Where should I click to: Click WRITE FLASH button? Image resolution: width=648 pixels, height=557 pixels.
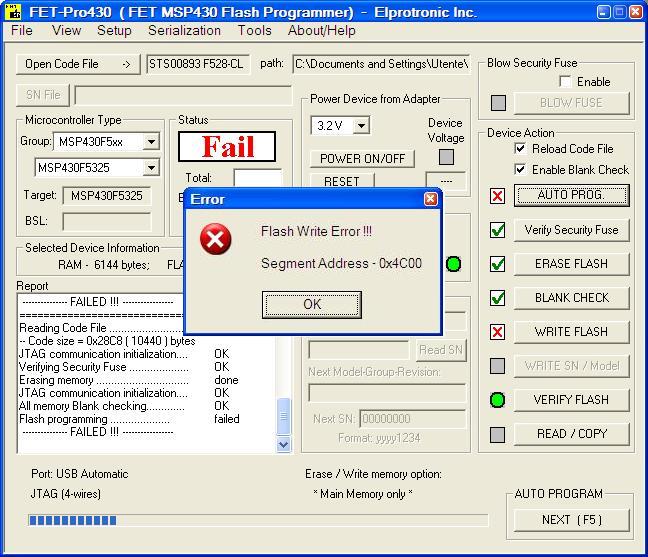[572, 331]
